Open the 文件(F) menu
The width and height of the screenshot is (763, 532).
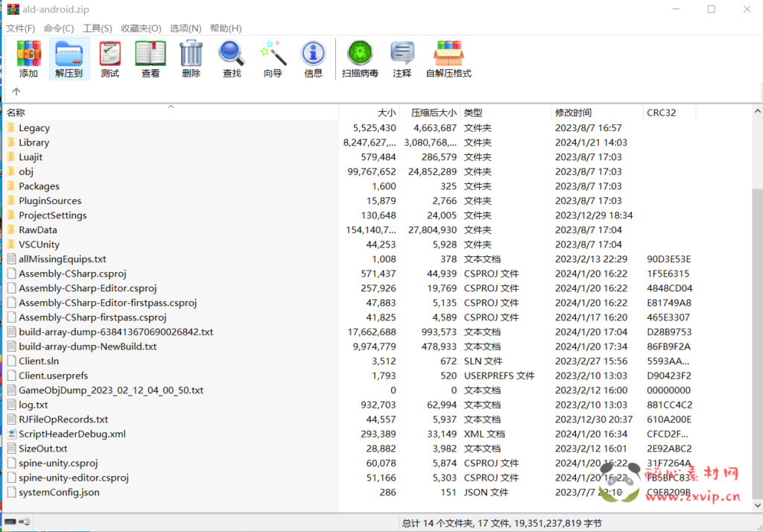21,28
